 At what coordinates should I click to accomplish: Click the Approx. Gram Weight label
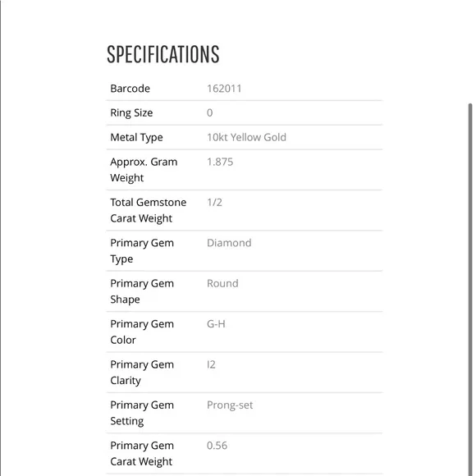click(144, 170)
